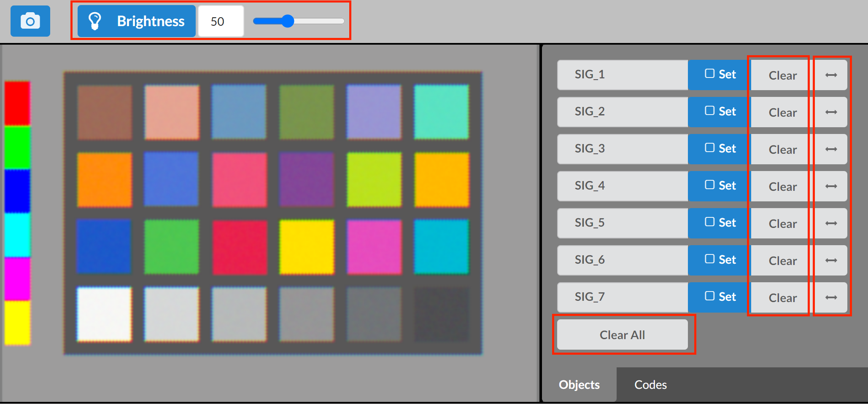The width and height of the screenshot is (868, 404).
Task: Click the camera capture icon
Action: click(30, 20)
